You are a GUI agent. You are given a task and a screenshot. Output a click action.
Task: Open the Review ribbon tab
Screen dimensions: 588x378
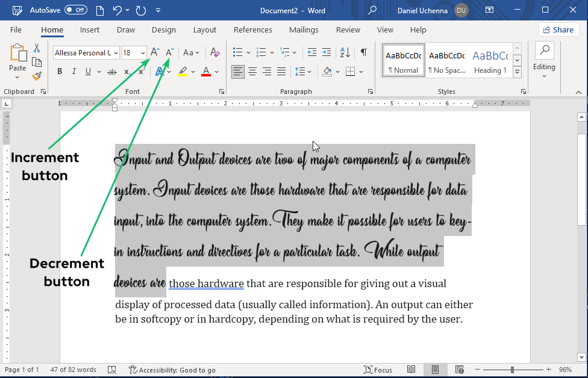pyautogui.click(x=348, y=29)
